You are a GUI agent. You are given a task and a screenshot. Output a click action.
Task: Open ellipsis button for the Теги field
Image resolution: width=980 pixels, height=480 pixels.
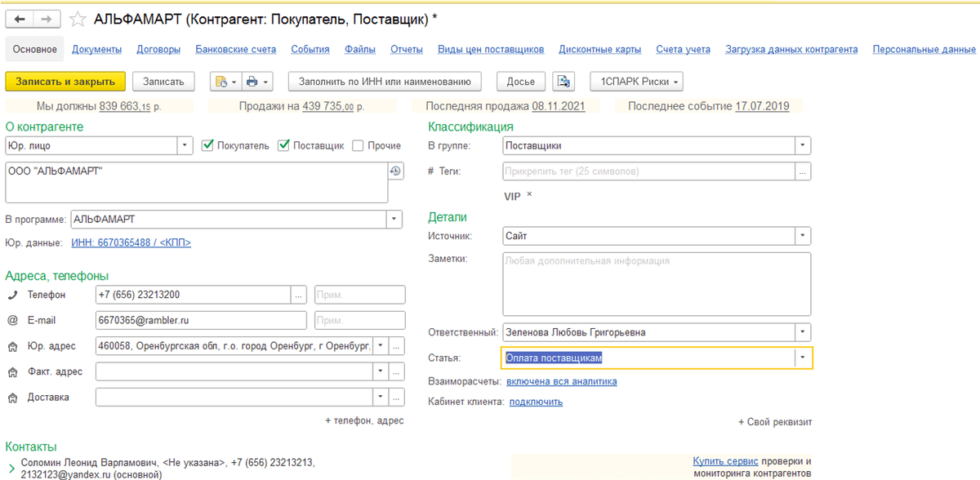point(804,171)
